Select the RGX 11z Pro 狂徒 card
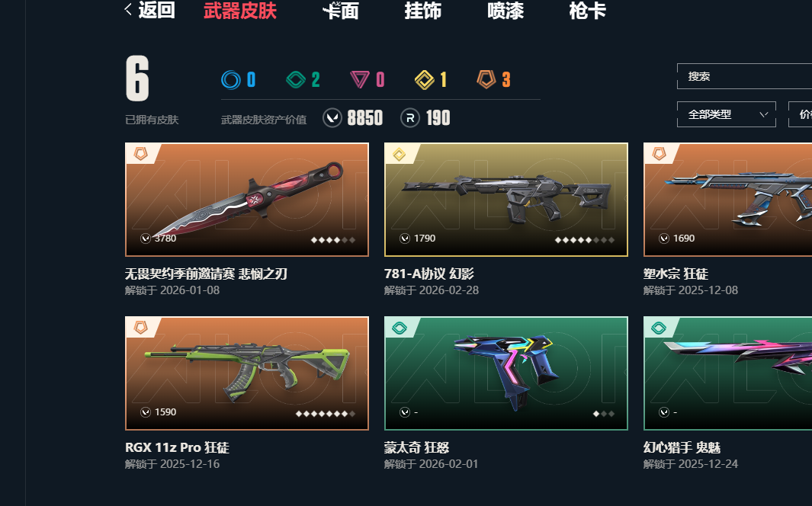This screenshot has height=506, width=812. 247,373
